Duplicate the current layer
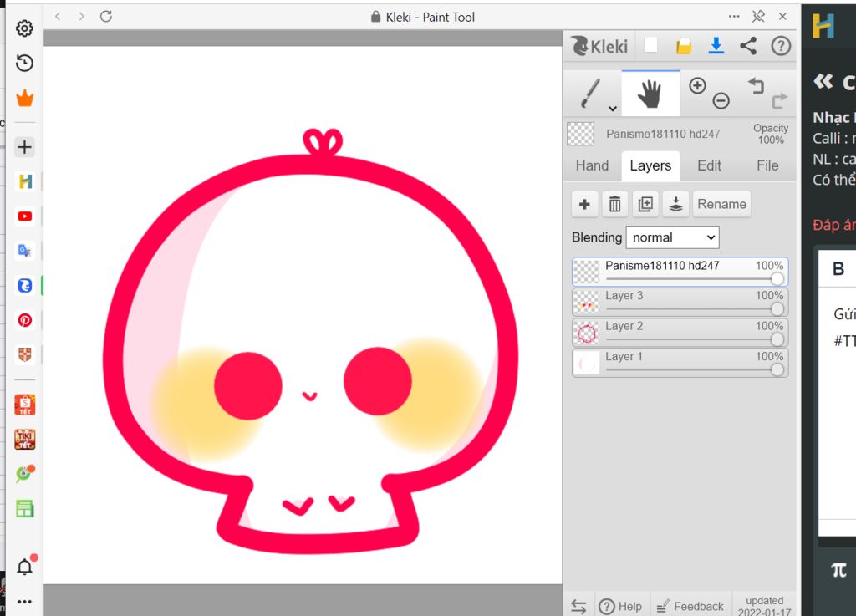Image resolution: width=856 pixels, height=616 pixels. (x=645, y=204)
